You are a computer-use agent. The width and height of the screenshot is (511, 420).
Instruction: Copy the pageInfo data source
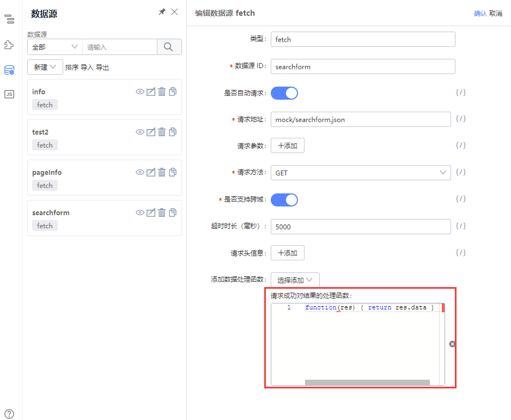click(173, 172)
